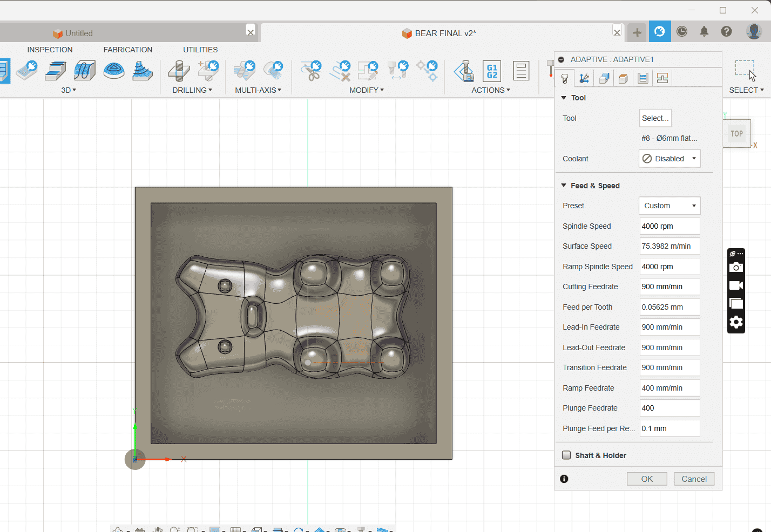Click the Surface Speed field

pyautogui.click(x=669, y=246)
